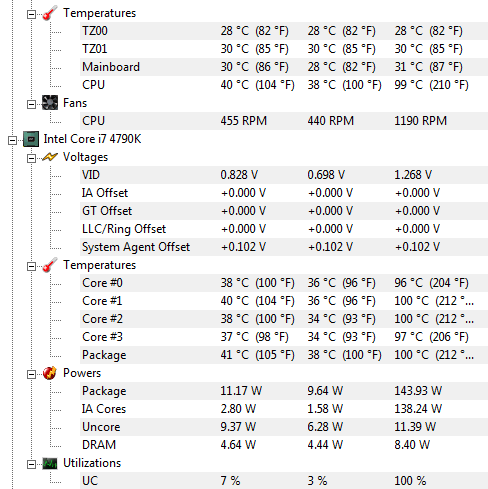Collapse the Voltages section
Screen dimensions: 488x489
(x=31, y=158)
